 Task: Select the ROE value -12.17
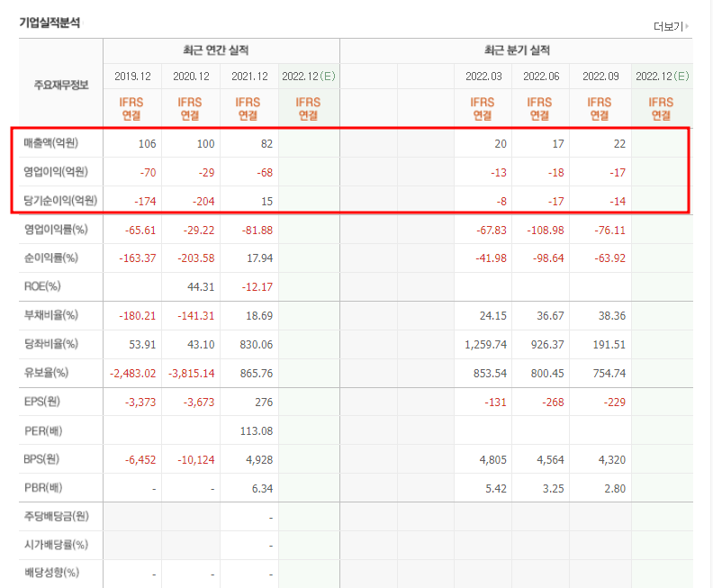point(257,287)
